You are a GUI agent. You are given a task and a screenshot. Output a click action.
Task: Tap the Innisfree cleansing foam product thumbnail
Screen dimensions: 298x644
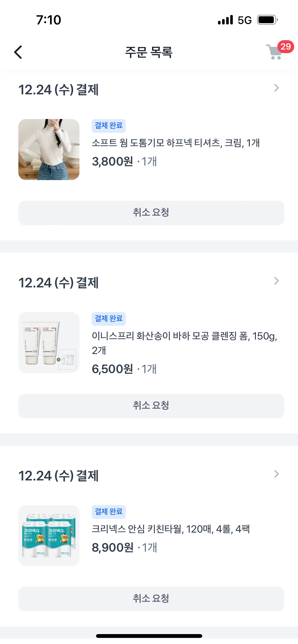[x=49, y=343]
